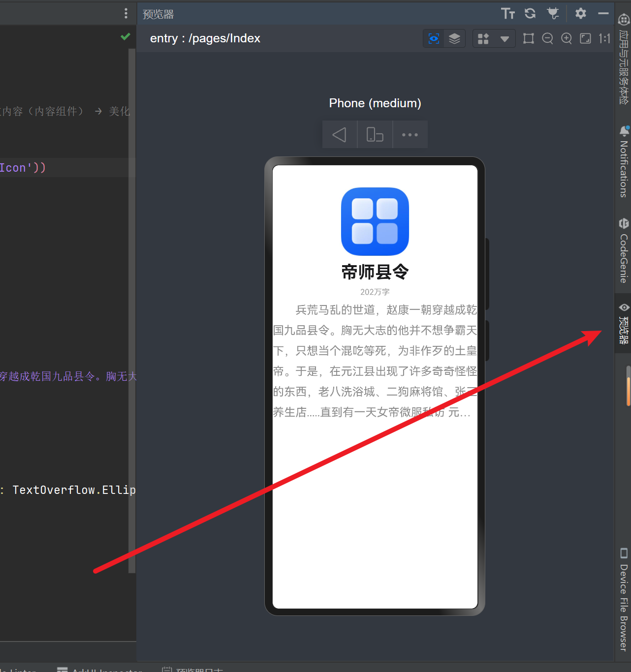Open previewer settings gear
Screen dimensions: 631x672
click(x=581, y=13)
